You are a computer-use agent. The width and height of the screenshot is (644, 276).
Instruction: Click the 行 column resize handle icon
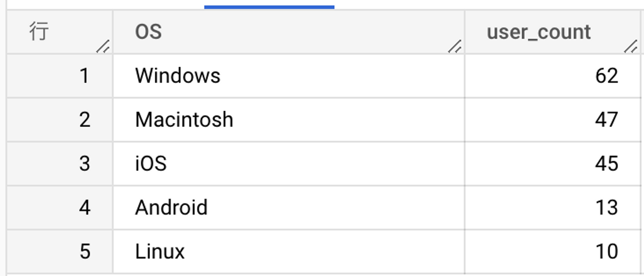click(x=103, y=46)
